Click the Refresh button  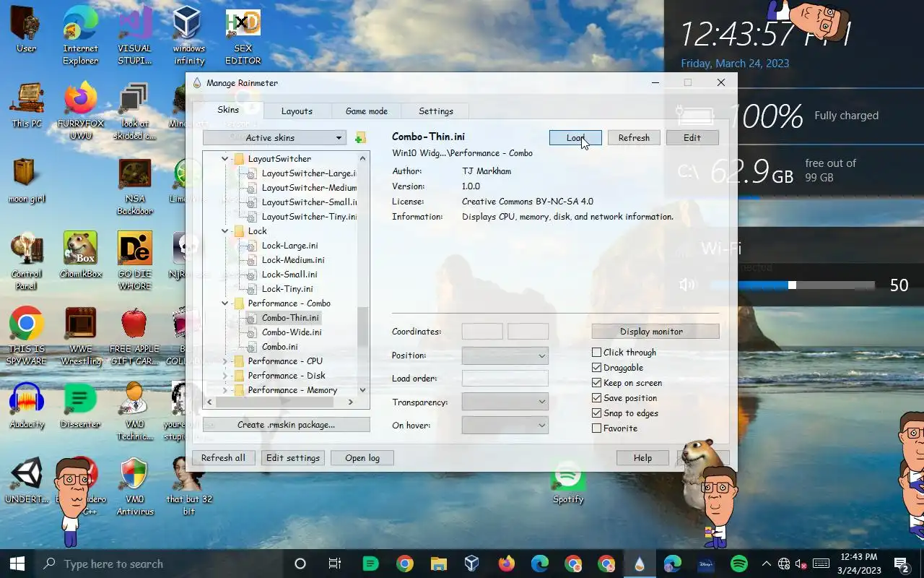point(634,138)
